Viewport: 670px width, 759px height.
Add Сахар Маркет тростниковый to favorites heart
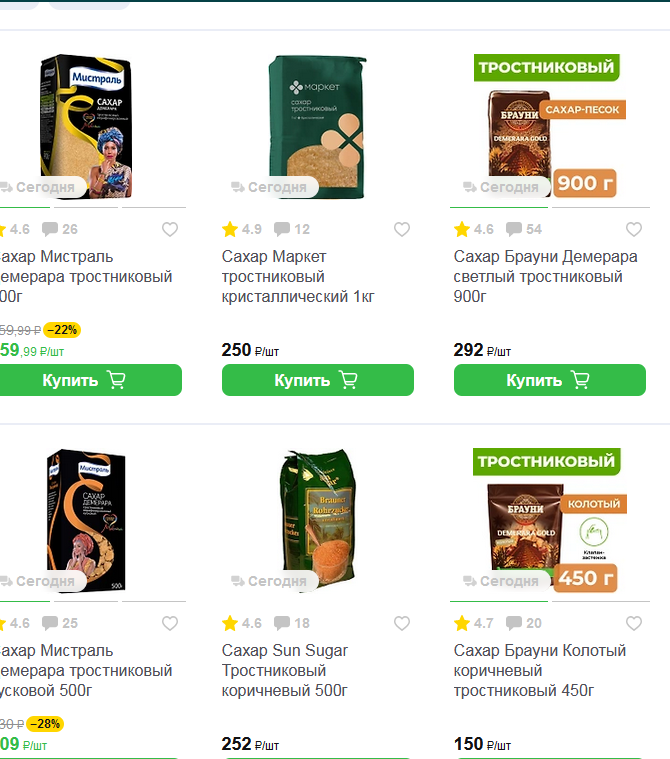click(402, 229)
